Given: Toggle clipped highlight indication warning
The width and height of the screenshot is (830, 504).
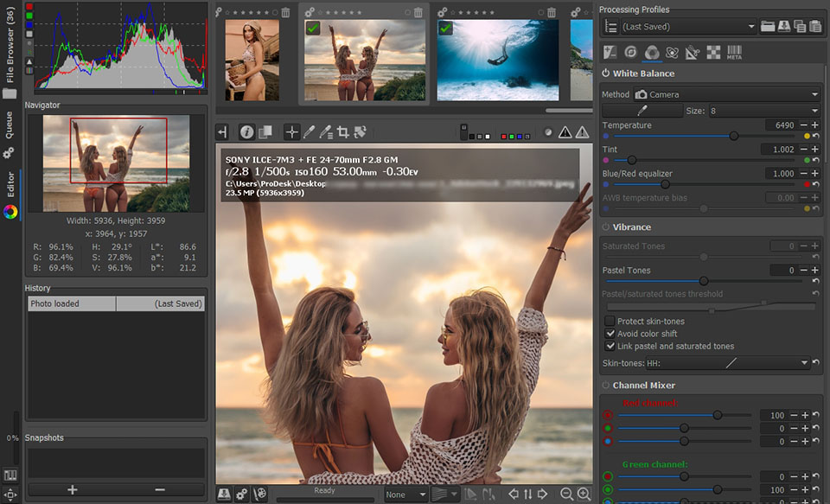Looking at the screenshot, I should [582, 132].
